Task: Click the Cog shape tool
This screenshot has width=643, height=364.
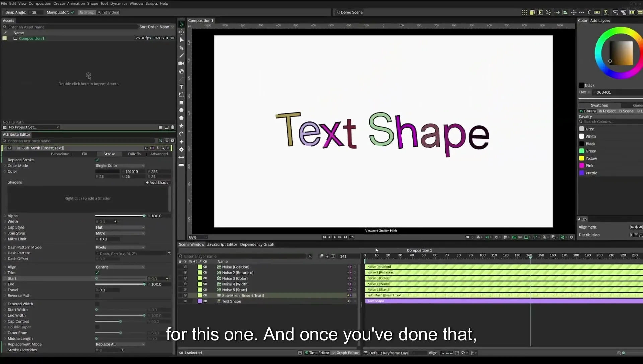Action: pos(181,150)
